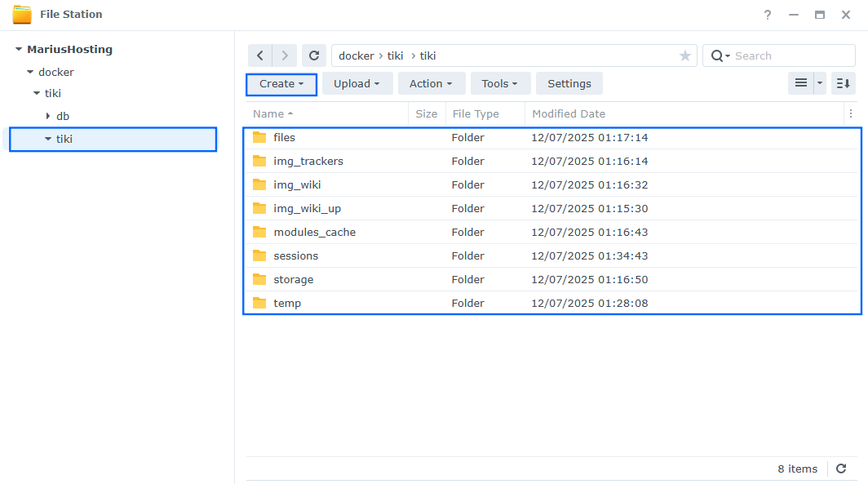This screenshot has height=484, width=868.
Task: Click the back navigation arrow
Action: click(x=259, y=55)
